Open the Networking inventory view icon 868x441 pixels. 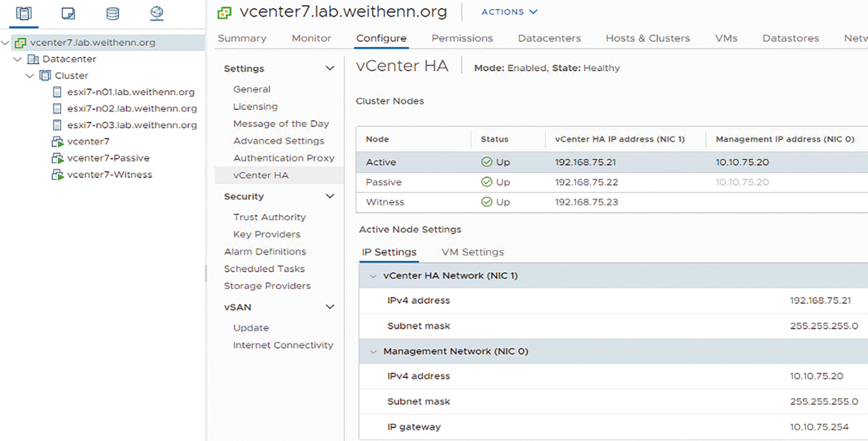(x=157, y=13)
